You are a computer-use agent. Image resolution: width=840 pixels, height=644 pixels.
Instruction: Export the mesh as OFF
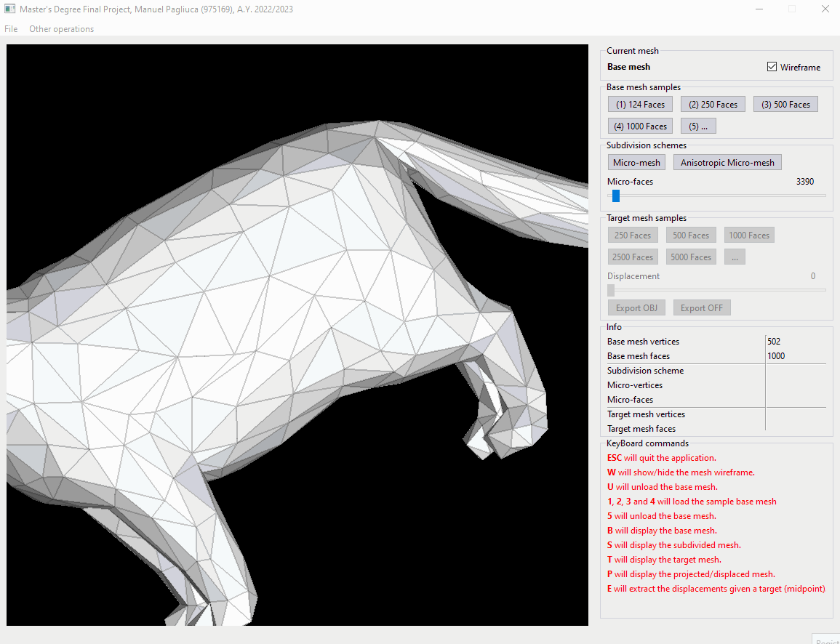[701, 307]
